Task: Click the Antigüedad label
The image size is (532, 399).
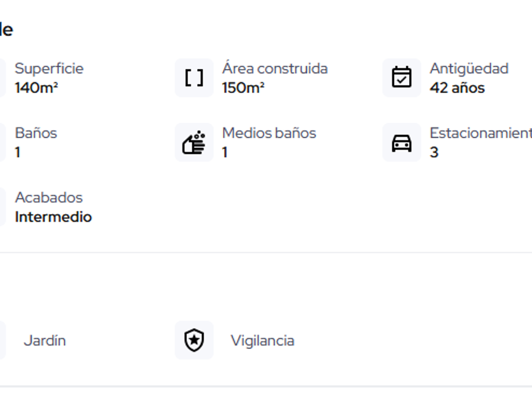Action: pyautogui.click(x=469, y=68)
